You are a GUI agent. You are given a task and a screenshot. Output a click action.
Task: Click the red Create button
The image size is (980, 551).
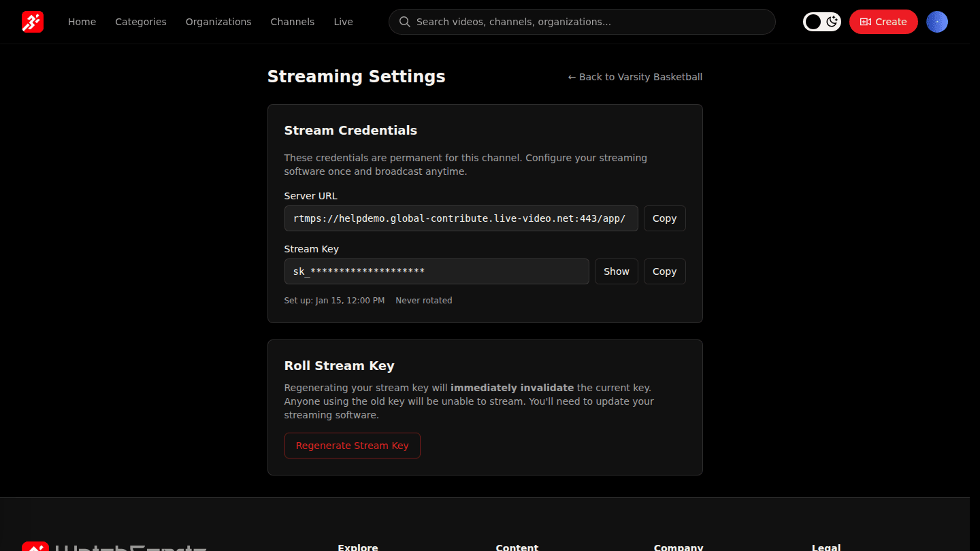coord(883,22)
